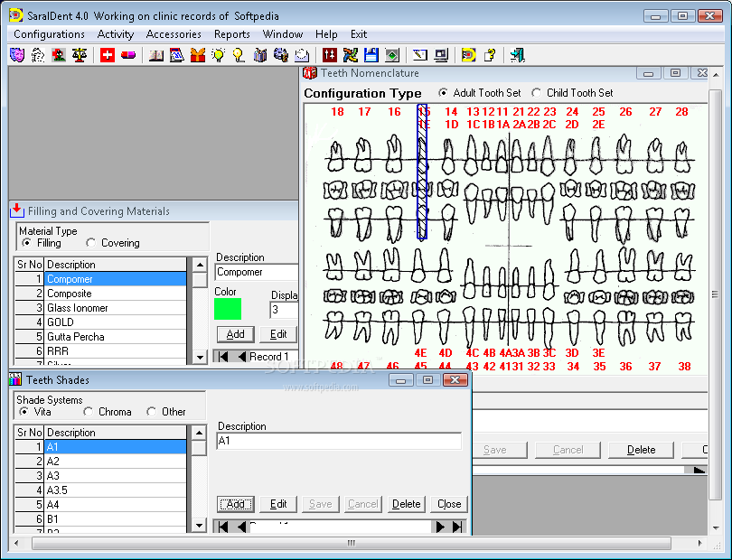
Task: Click the pill capsule toolbar icon
Action: (x=128, y=55)
